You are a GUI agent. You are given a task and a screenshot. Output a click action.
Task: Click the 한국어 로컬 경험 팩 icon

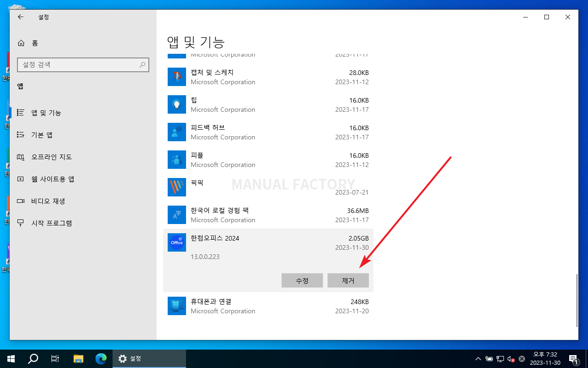click(177, 215)
